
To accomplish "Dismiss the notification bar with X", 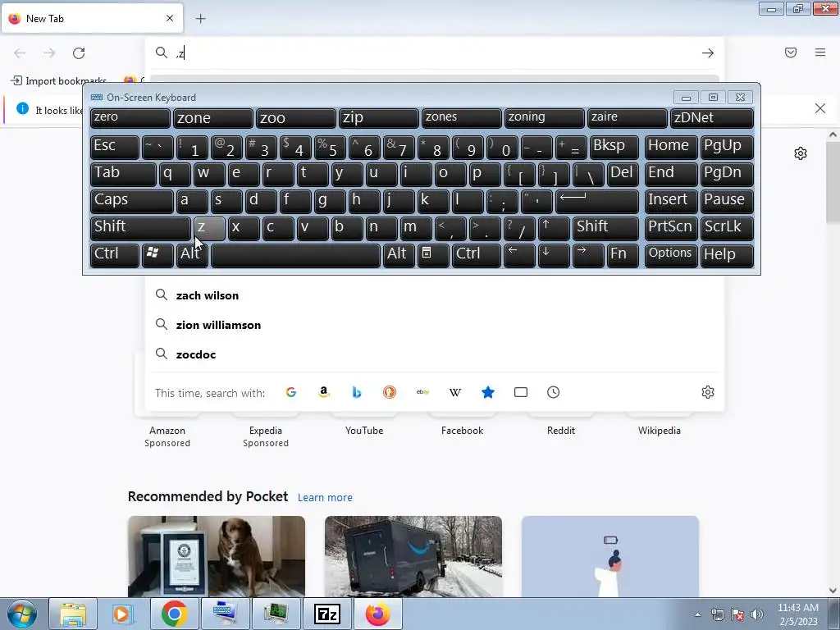I will (819, 108).
